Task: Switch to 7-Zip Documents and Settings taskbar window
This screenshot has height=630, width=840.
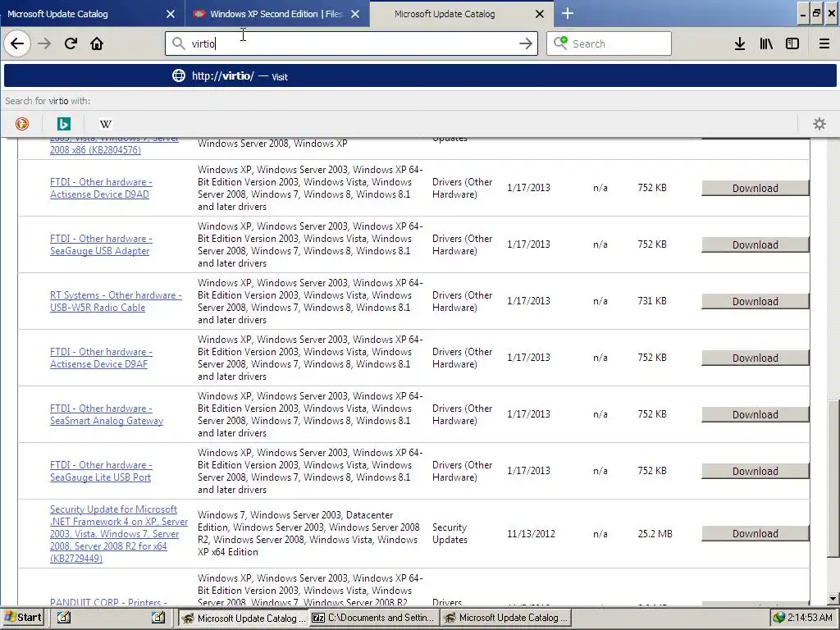Action: (373, 618)
